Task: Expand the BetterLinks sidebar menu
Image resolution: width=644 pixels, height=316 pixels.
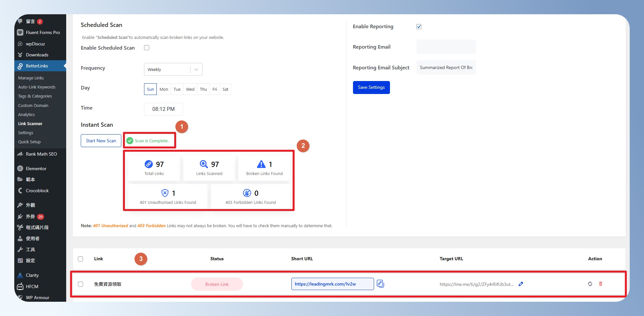Action: 37,66
